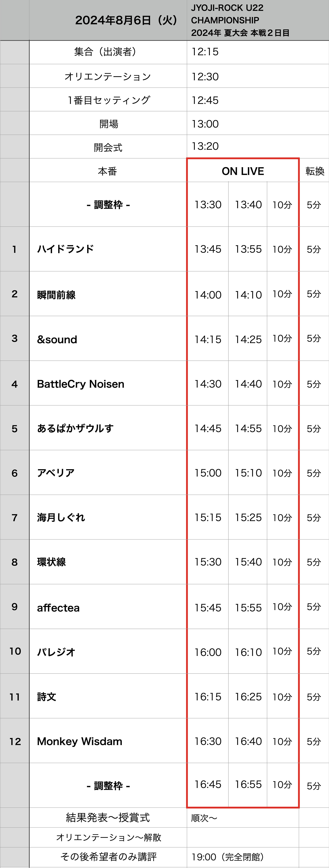
Task: Click the affectea band name
Action: pyautogui.click(x=58, y=608)
